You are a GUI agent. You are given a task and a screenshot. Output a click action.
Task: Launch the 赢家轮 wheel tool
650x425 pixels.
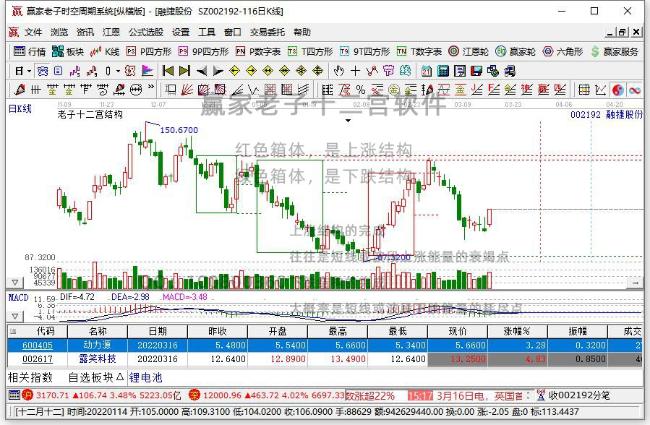point(516,51)
